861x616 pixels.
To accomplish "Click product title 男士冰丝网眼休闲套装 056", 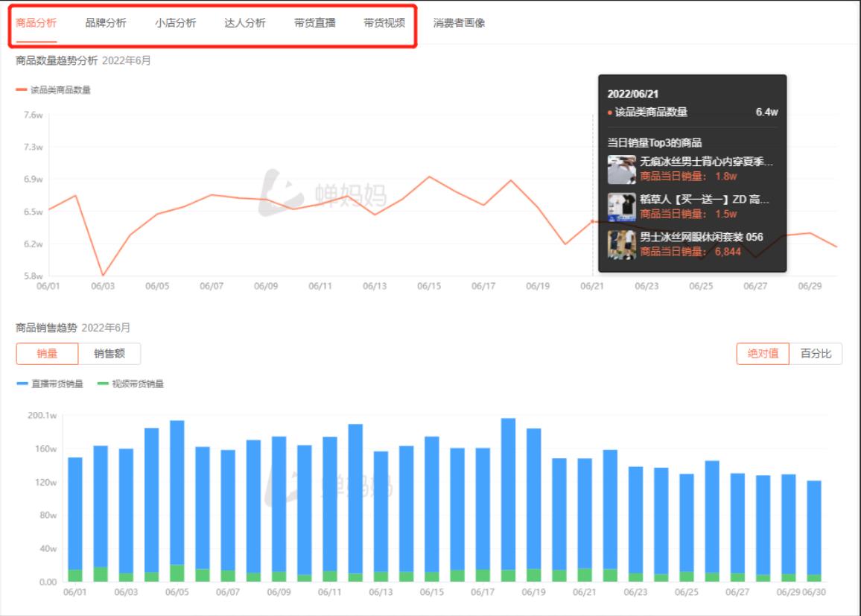I will 701,237.
